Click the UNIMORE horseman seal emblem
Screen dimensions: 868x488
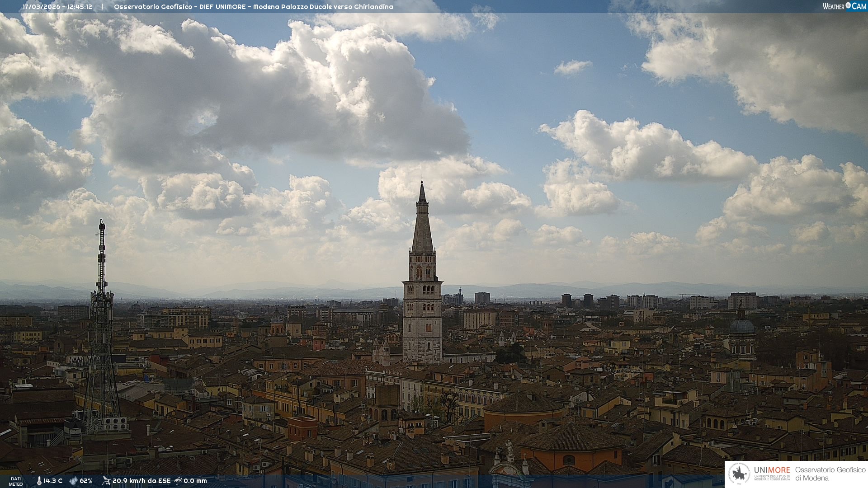point(739,474)
